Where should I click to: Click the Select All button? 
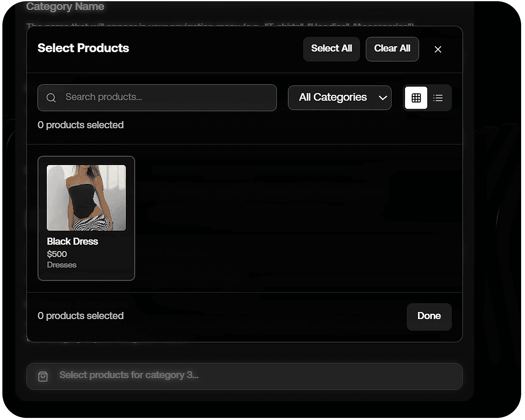[x=331, y=49]
